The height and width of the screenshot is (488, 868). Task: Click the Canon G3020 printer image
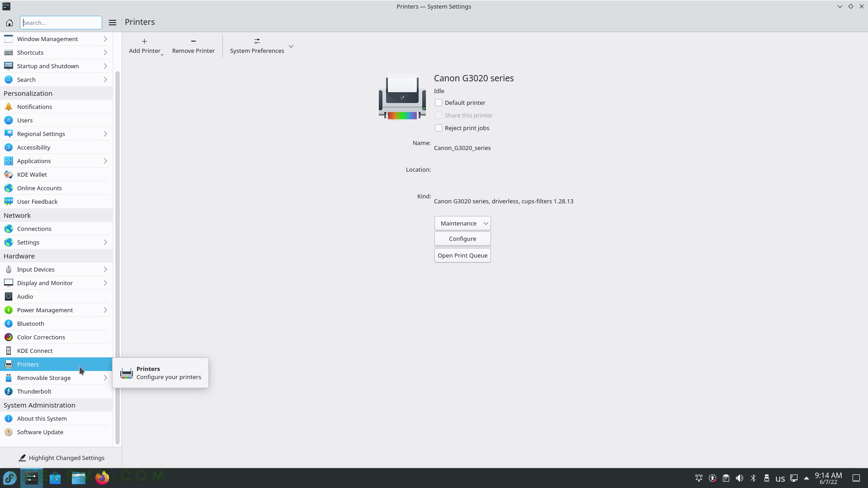coord(402,97)
